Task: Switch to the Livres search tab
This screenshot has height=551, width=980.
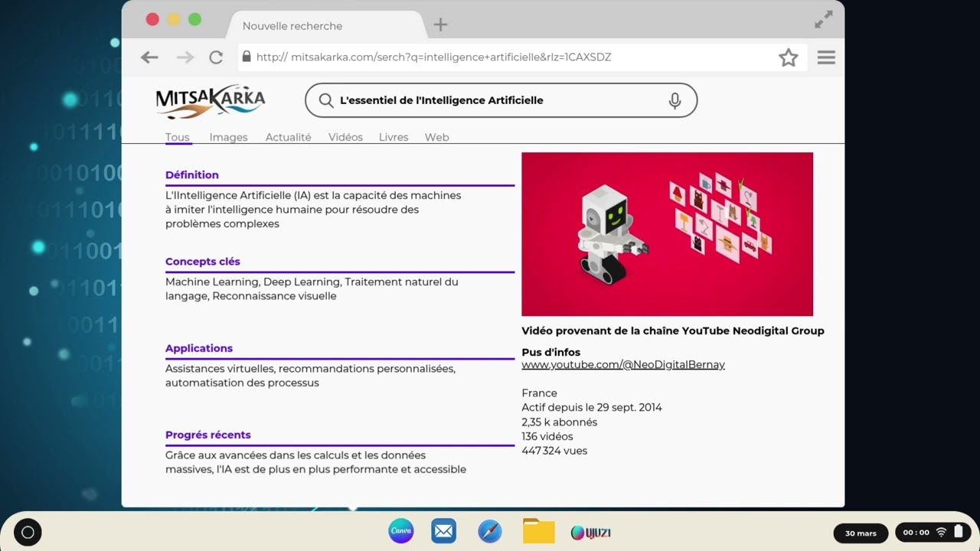Action: click(394, 137)
